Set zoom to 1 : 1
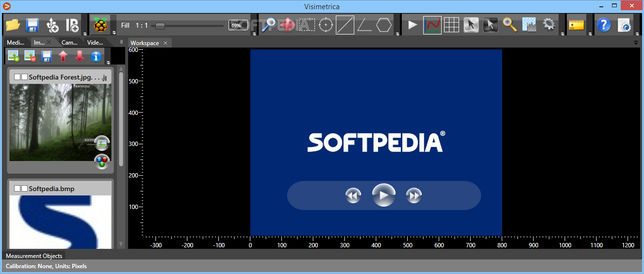Screen dimensions: 644x274 (142, 25)
